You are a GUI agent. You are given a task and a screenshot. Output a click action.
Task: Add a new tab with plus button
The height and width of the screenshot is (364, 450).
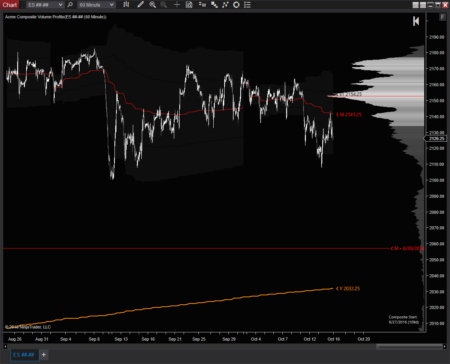click(44, 355)
